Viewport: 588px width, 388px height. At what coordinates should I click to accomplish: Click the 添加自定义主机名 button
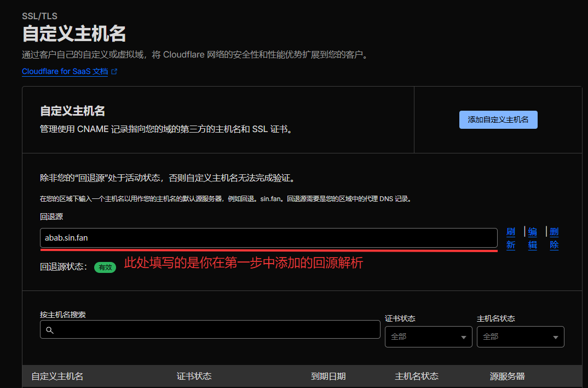[x=498, y=119]
